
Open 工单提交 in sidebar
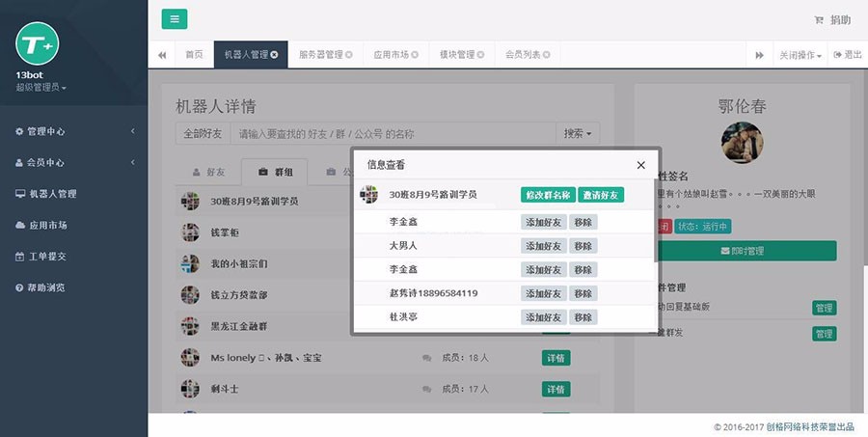pos(73,257)
